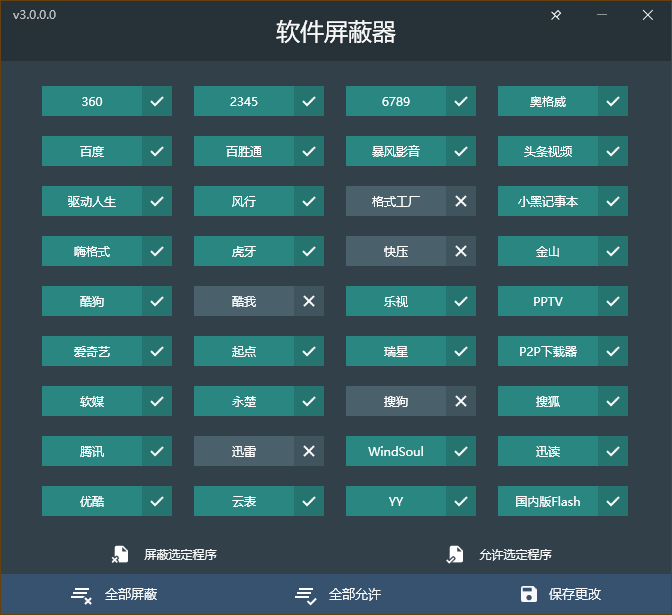Screen dimensions: 672x615
Task: Select the 驱动人生 program button
Action: coord(92,201)
